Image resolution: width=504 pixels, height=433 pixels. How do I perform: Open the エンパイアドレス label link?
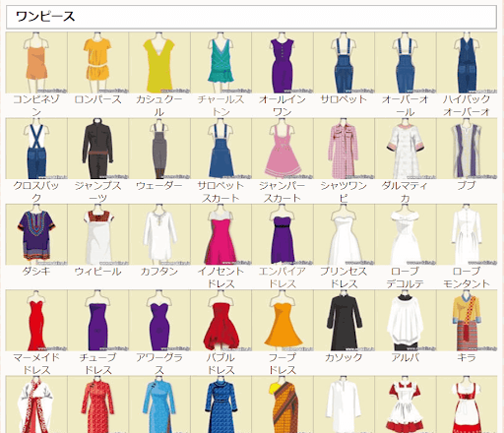coord(283,278)
